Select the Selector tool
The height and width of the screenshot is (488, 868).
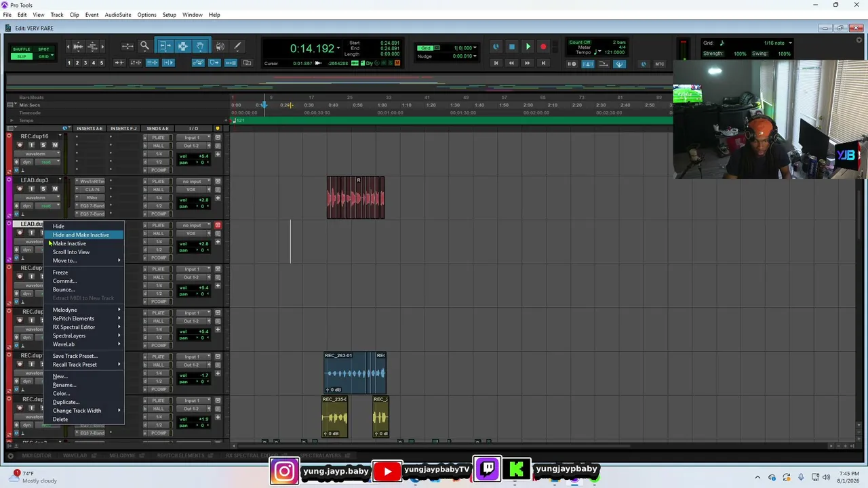(182, 46)
